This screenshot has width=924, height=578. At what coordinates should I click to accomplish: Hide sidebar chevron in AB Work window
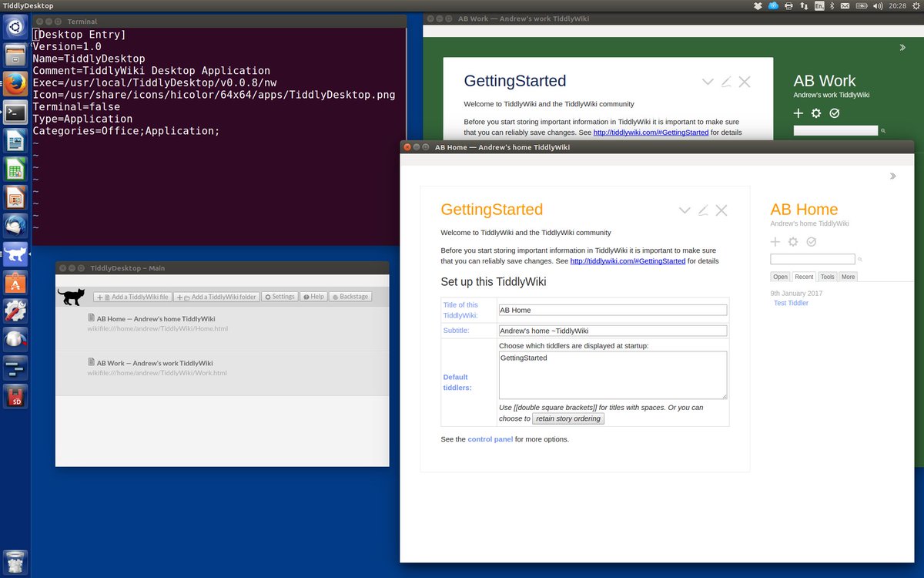pyautogui.click(x=902, y=48)
